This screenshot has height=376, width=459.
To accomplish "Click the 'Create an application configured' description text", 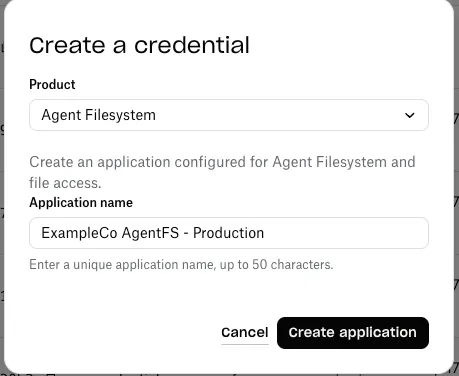I will click(x=222, y=172).
